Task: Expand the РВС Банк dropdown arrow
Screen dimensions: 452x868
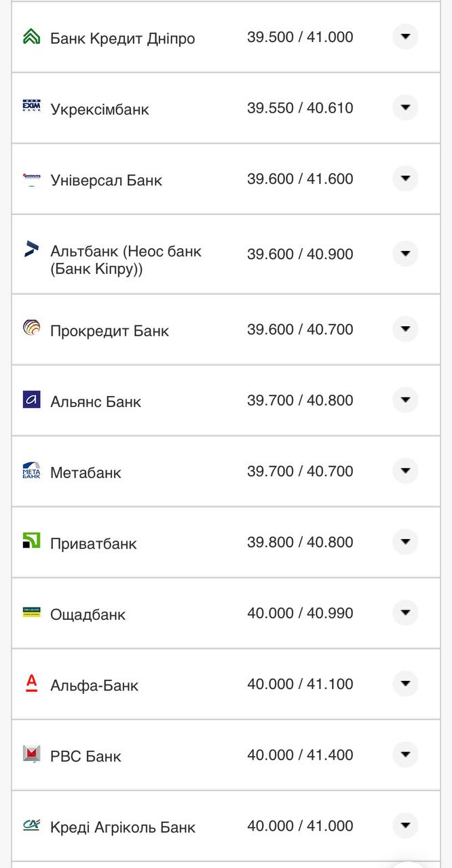Action: click(405, 754)
